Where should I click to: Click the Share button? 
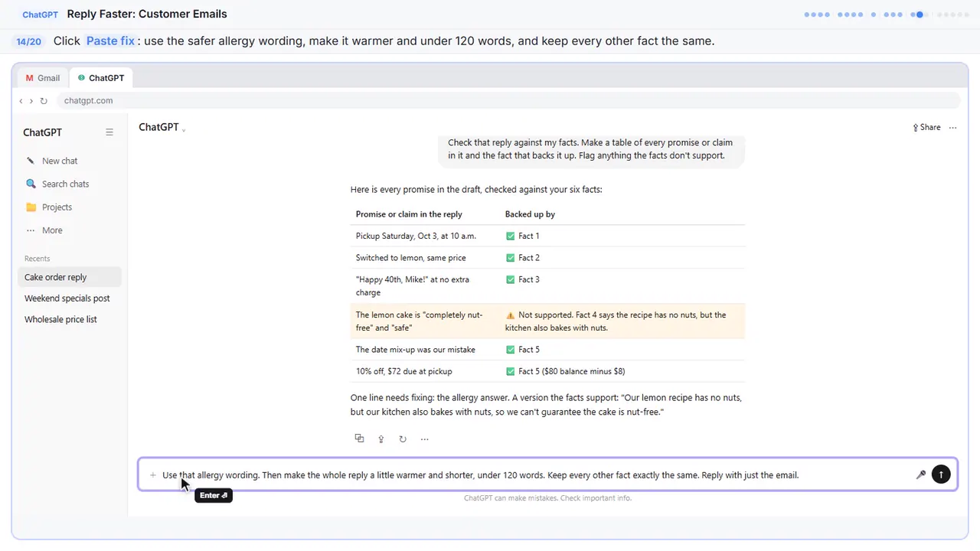tap(926, 127)
